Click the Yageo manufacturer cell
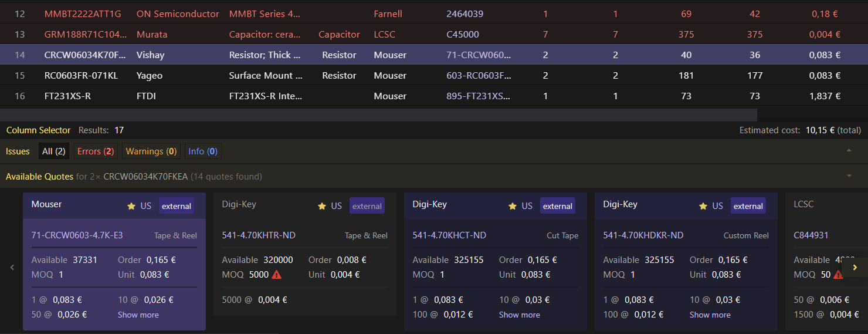This screenshot has height=334, width=868. tap(150, 76)
